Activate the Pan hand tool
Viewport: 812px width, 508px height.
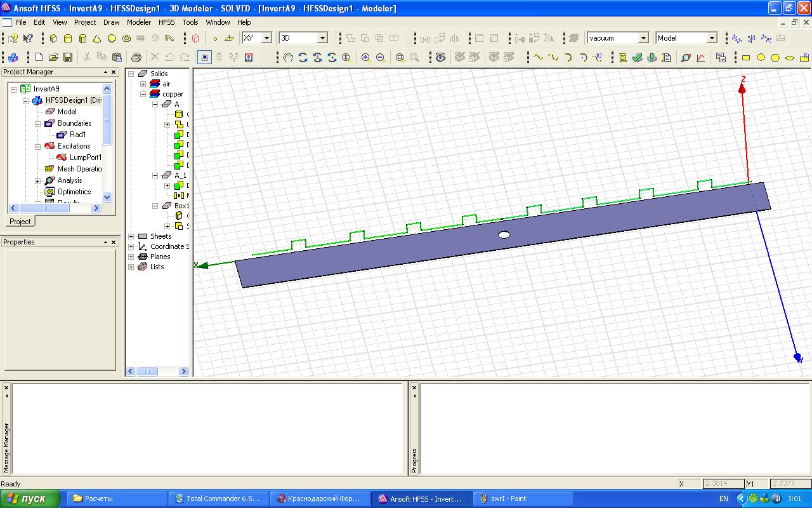(x=288, y=58)
